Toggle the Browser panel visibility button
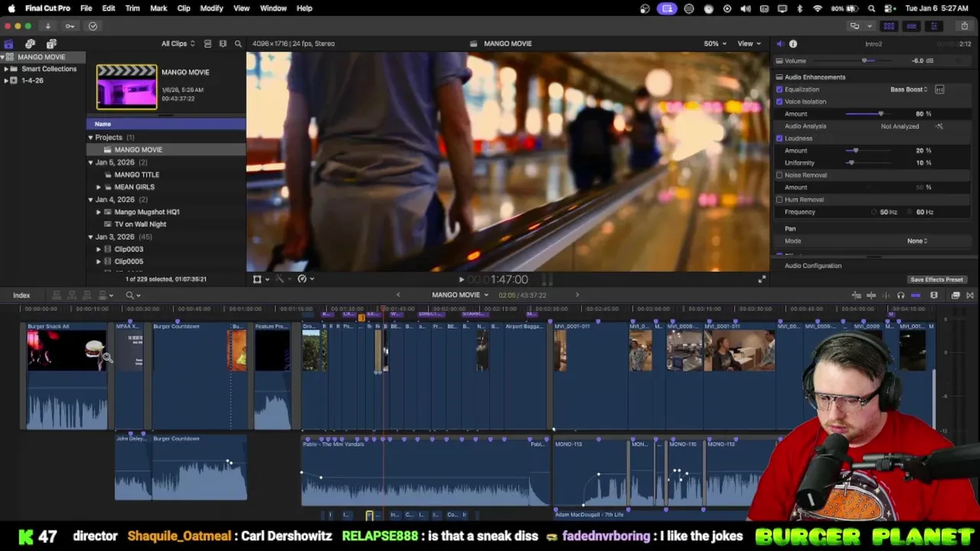The width and height of the screenshot is (980, 551). point(889,26)
